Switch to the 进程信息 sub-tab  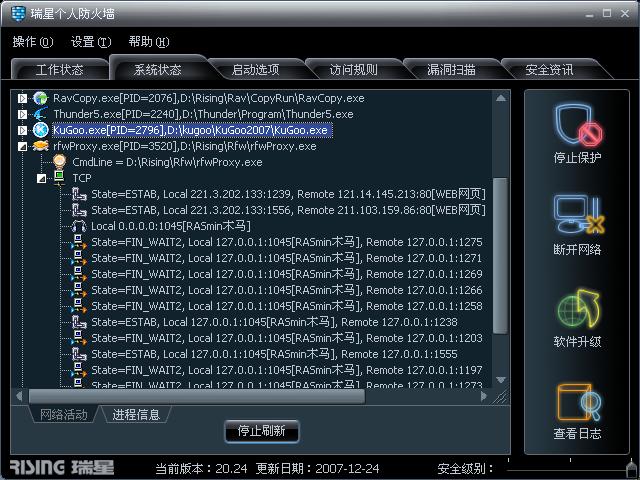136,415
